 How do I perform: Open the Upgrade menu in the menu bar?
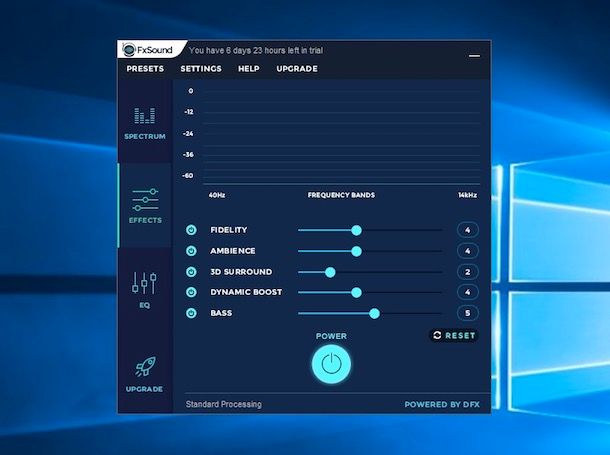pyautogui.click(x=297, y=69)
